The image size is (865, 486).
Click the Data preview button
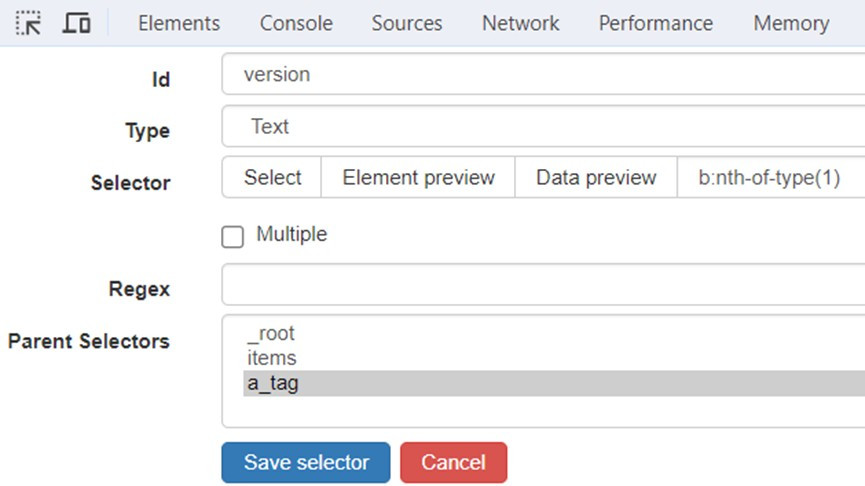click(x=596, y=178)
